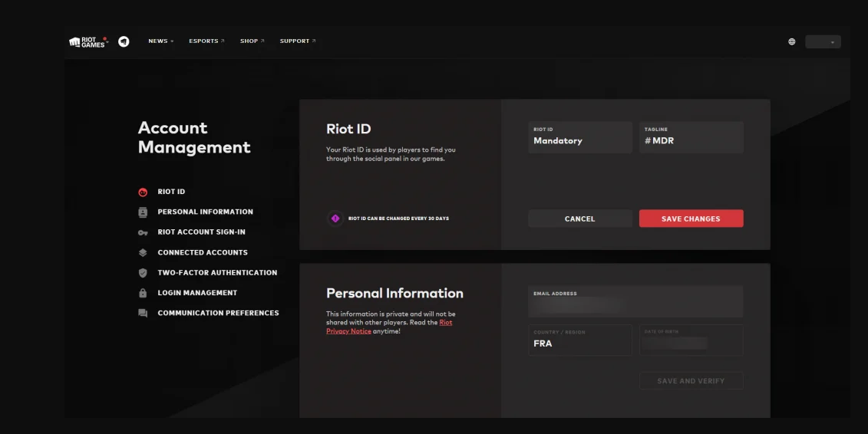This screenshot has height=434, width=868.
Task: Click the Login Management padlock icon
Action: coord(143,293)
